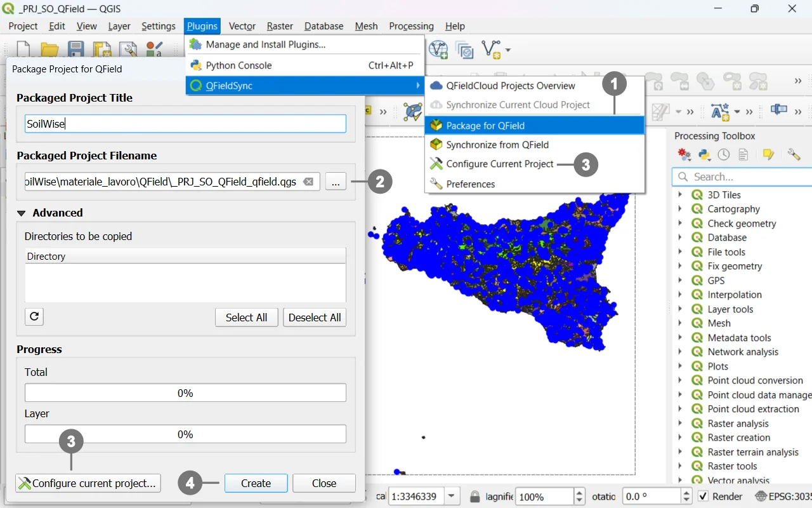This screenshot has height=508, width=812.
Task: Expand the Cartography toolbox group
Action: tap(680, 209)
